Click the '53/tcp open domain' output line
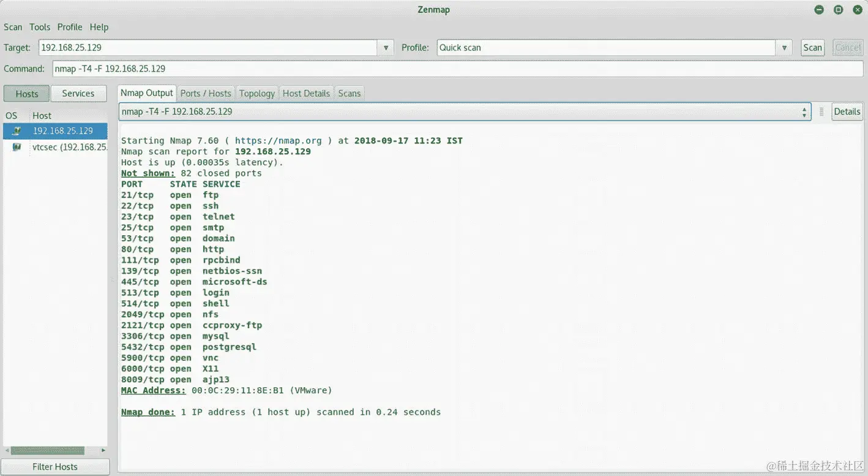 (178, 238)
